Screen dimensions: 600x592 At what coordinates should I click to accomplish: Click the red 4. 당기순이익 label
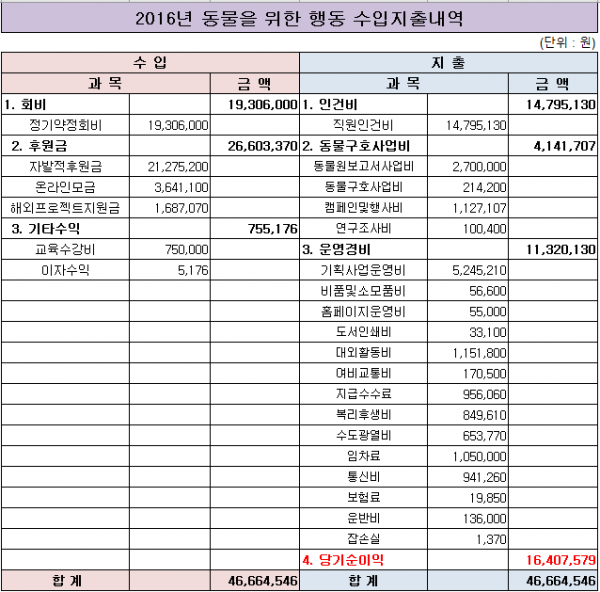pyautogui.click(x=343, y=560)
